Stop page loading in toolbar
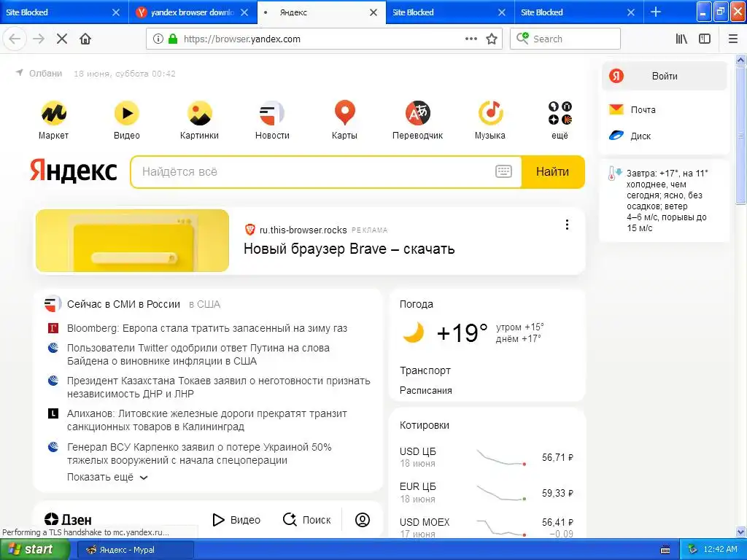 [x=62, y=39]
